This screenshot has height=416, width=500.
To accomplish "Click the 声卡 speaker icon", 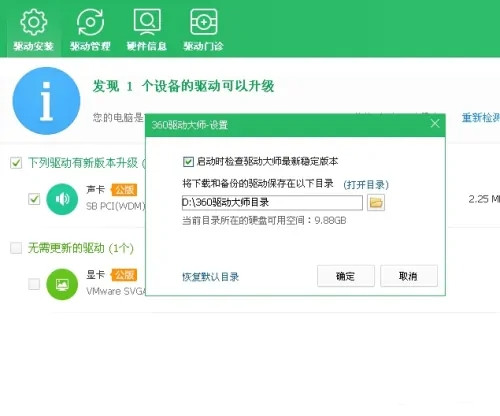I will (x=62, y=199).
